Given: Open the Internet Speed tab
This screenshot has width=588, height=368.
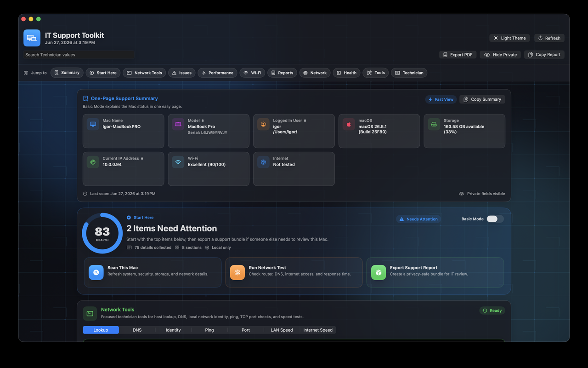Looking at the screenshot, I should (318, 330).
